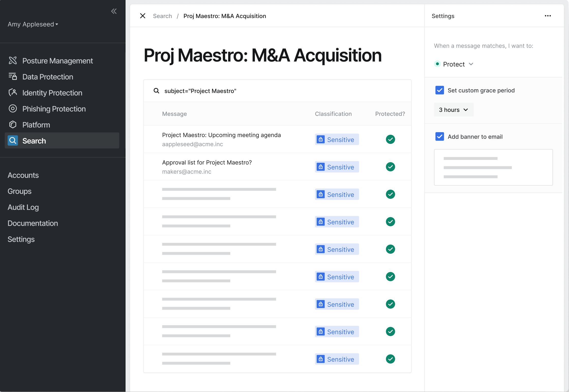Viewport: 569px width, 392px height.
Task: Open message Project Maestro: Upcoming meeting agenda
Action: [x=221, y=135]
